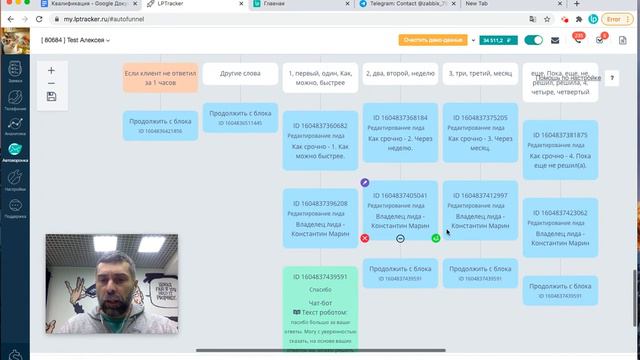
Task: Select the 2, два, второй, неделю block
Action: 400,73
